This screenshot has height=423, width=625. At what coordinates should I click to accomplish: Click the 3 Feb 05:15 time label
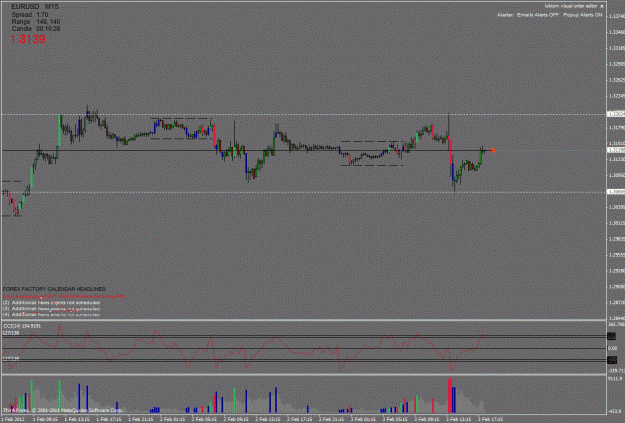coord(395,419)
